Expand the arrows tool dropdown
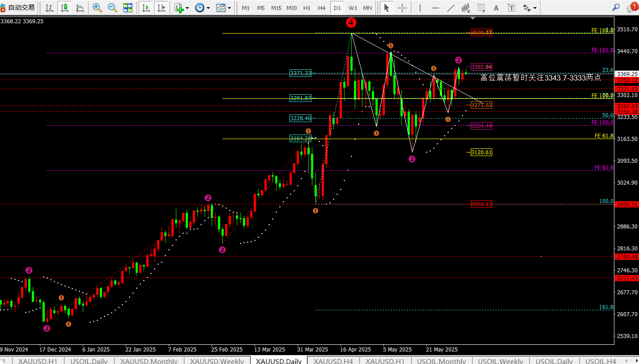Image resolution: width=639 pixels, height=364 pixels. coord(535,8)
